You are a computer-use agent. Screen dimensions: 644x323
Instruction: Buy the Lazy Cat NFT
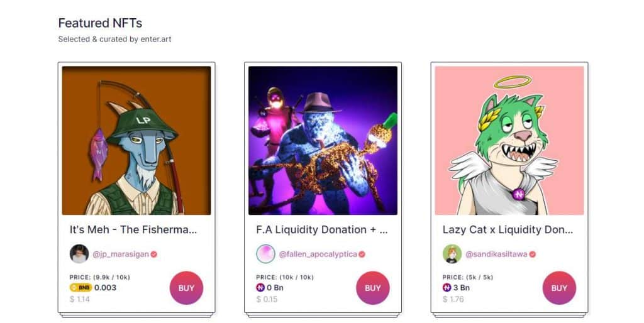[559, 288]
